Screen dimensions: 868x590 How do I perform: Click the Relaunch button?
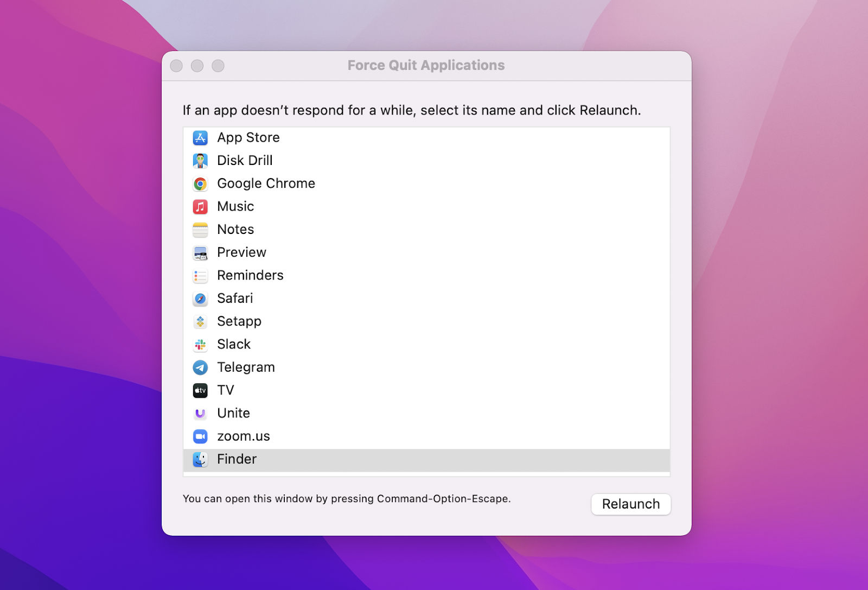coord(631,504)
